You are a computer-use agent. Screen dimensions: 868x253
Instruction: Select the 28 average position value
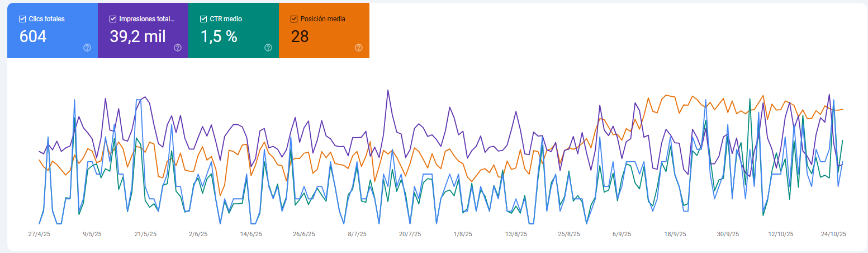click(x=300, y=36)
